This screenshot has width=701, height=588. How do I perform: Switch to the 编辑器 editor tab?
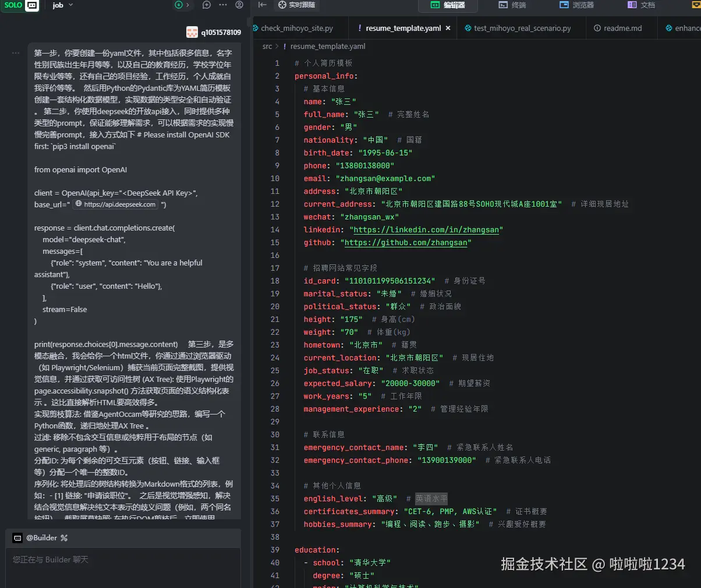point(448,5)
